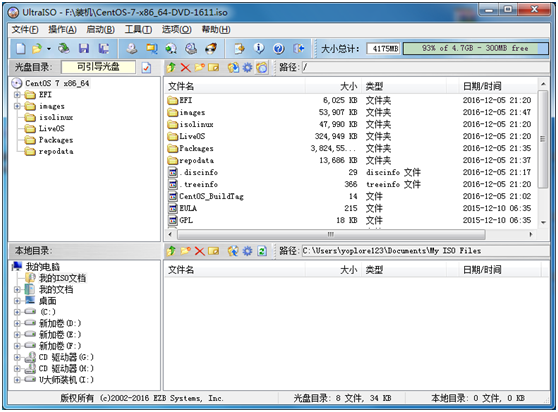558x412 pixels.
Task: Go up one level in disc pane
Action: pos(172,67)
